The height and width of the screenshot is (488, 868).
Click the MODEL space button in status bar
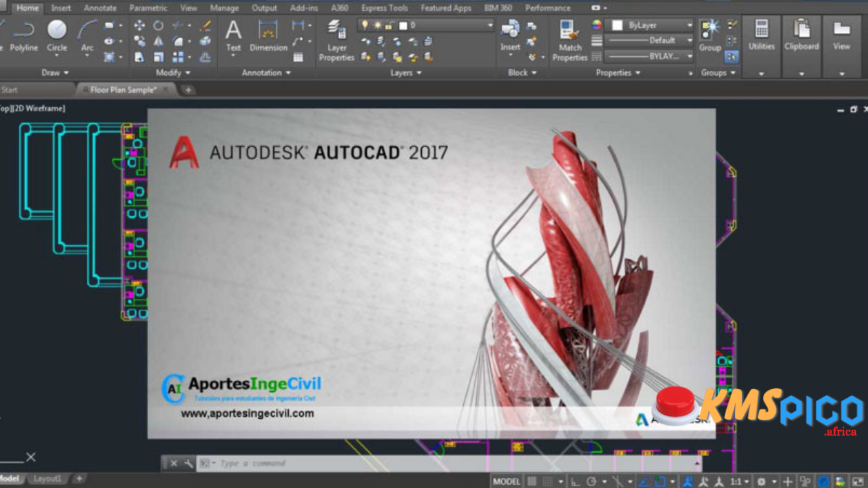tap(507, 481)
